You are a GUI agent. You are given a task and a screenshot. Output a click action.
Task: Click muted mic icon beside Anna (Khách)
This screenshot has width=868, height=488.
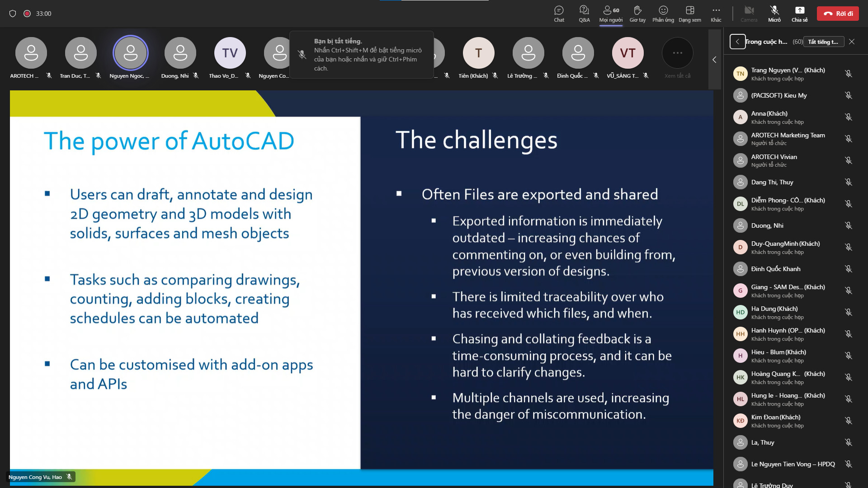pos(849,117)
